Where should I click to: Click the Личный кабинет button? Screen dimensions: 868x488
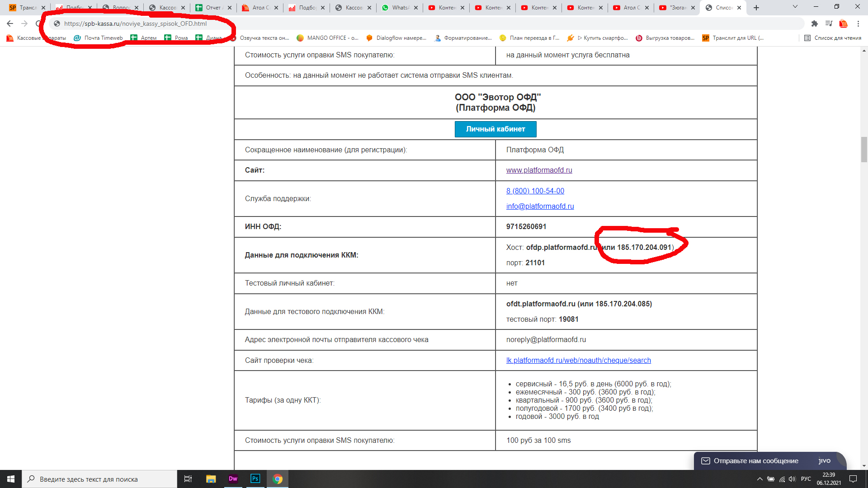pos(495,129)
